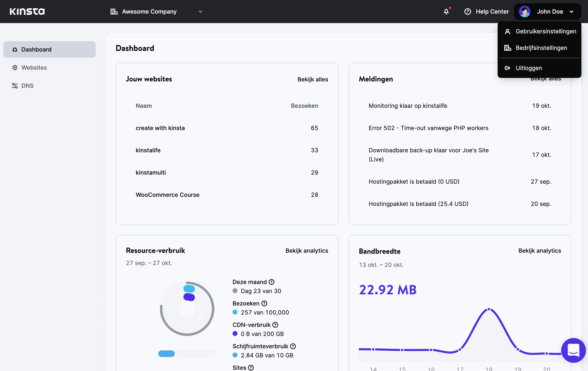Open the notifications bell icon
Image resolution: width=588 pixels, height=371 pixels.
click(x=446, y=12)
